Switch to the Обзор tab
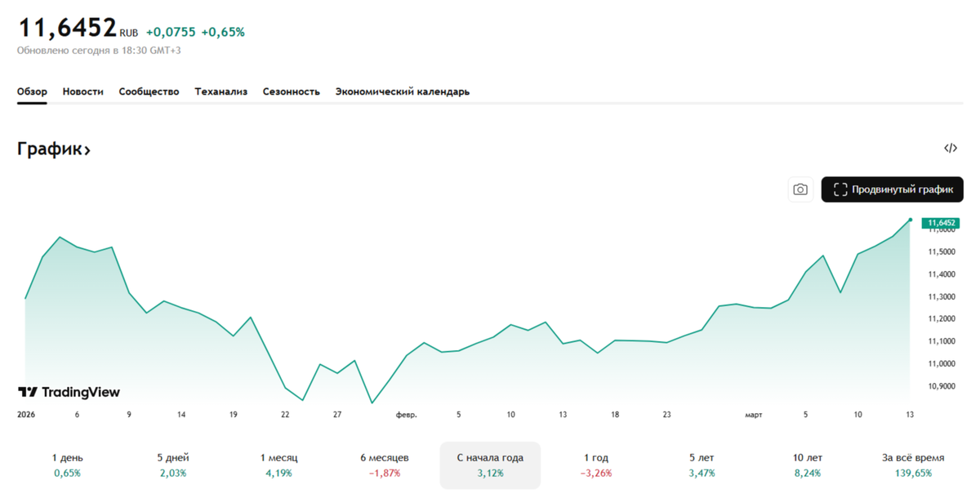 [32, 91]
